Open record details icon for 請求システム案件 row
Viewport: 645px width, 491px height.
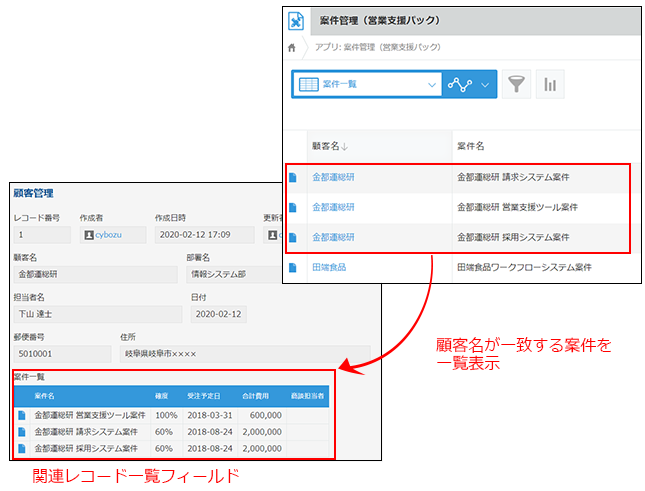(x=293, y=177)
